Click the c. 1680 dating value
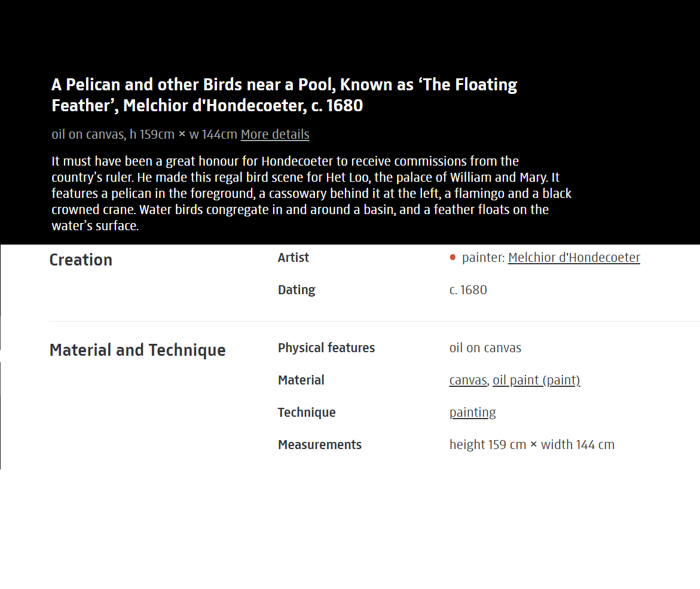The image size is (700, 589). point(468,290)
